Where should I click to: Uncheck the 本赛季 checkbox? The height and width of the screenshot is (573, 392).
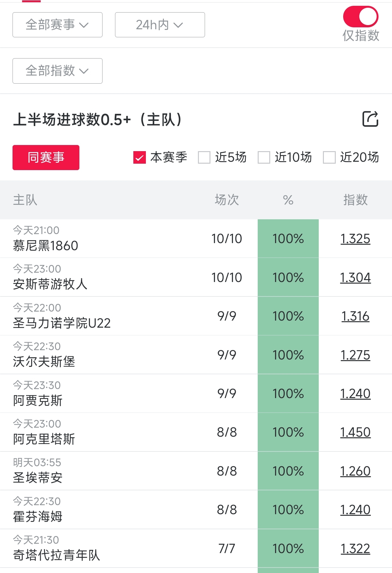tap(140, 158)
